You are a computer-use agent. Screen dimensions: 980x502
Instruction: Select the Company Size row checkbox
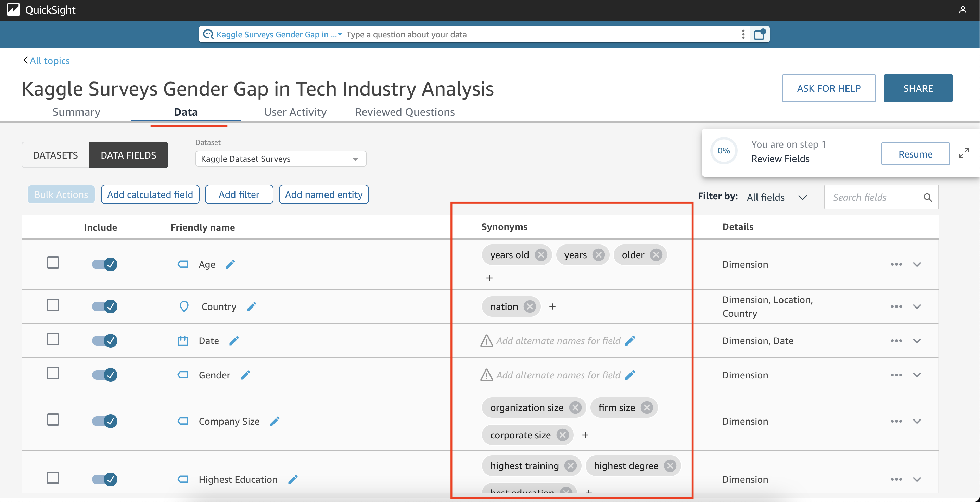(53, 419)
